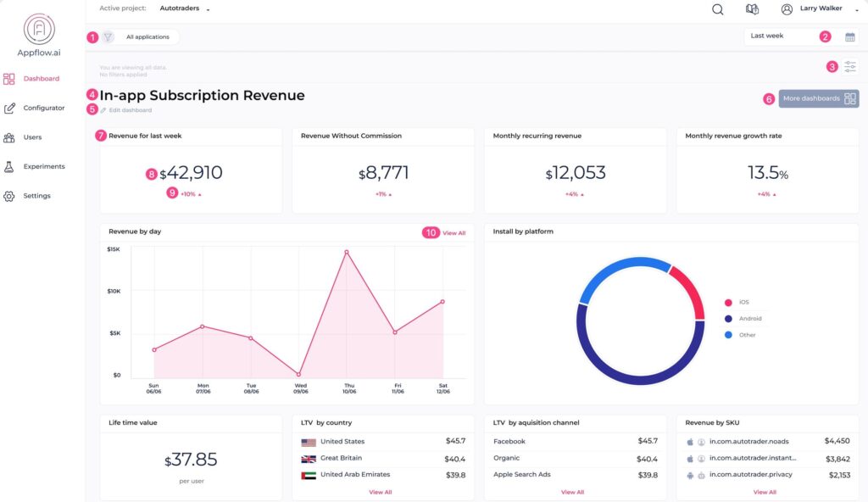
Task: Click the United States flag icon
Action: 309,442
